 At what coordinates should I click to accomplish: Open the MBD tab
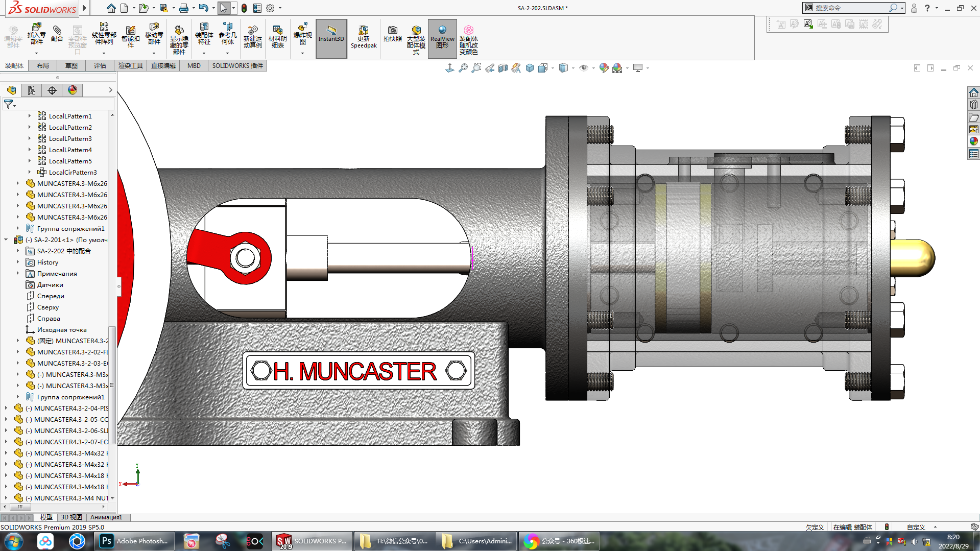(194, 65)
